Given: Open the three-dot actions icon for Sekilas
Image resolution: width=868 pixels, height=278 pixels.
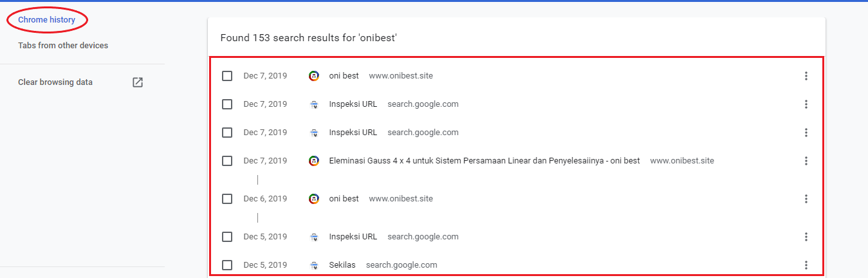Looking at the screenshot, I should (x=806, y=265).
